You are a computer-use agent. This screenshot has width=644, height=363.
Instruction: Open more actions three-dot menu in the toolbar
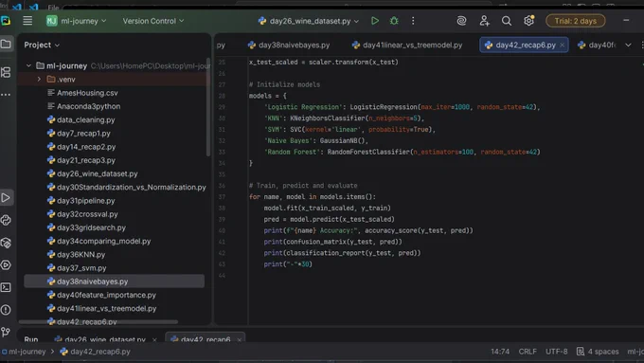tap(413, 21)
